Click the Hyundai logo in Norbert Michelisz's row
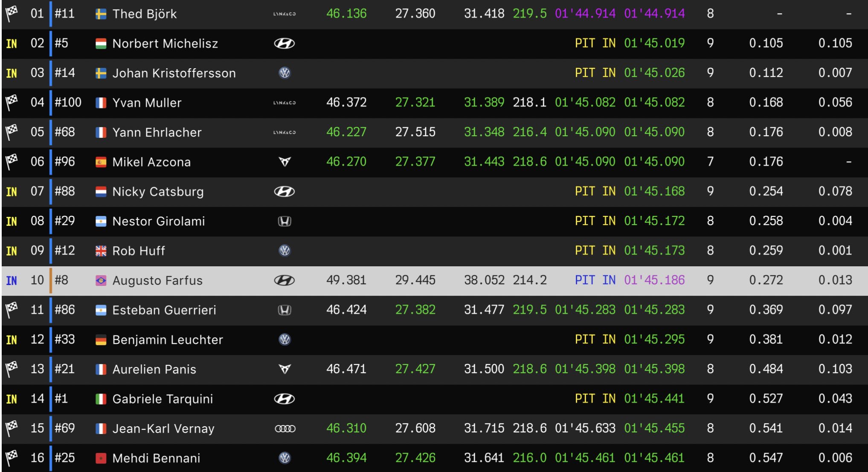This screenshot has width=868, height=472. pyautogui.click(x=284, y=44)
